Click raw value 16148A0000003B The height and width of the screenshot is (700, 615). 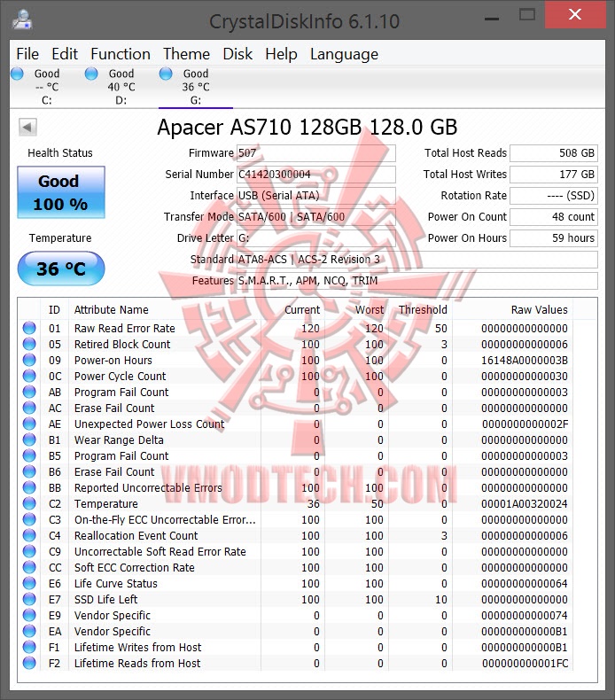(525, 361)
